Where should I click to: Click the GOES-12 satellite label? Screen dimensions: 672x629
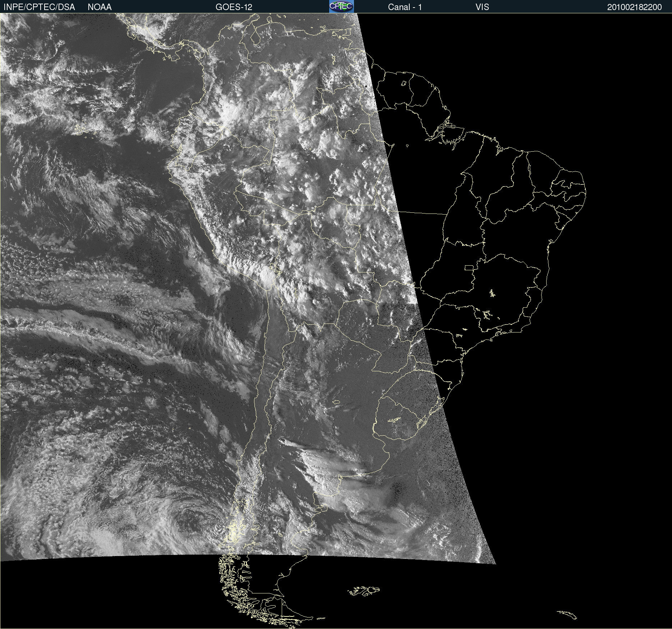234,7
